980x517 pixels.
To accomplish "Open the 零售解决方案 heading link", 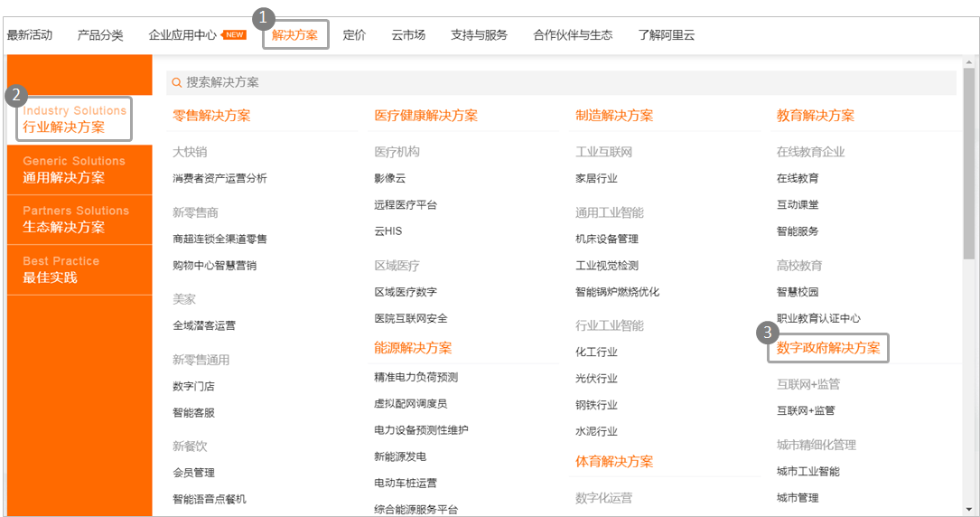I will [x=211, y=116].
